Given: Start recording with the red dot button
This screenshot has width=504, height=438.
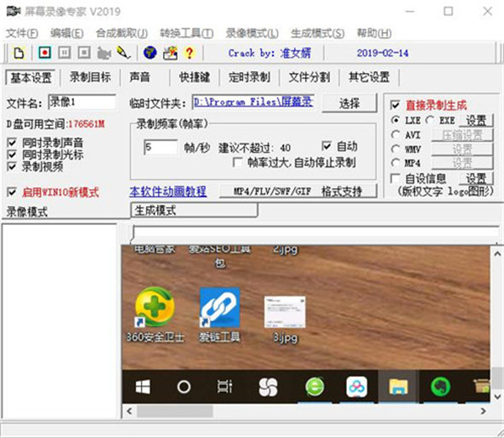Looking at the screenshot, I should click(x=44, y=53).
